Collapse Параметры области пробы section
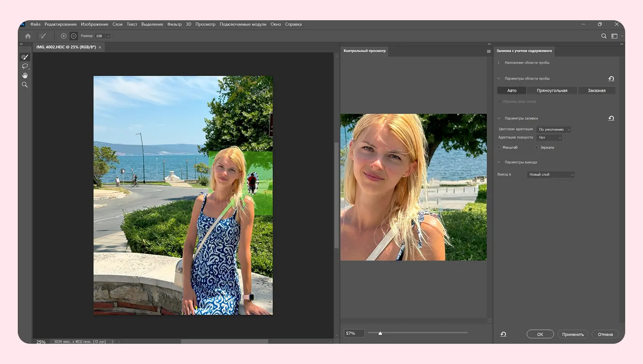This screenshot has width=643, height=364. [499, 78]
